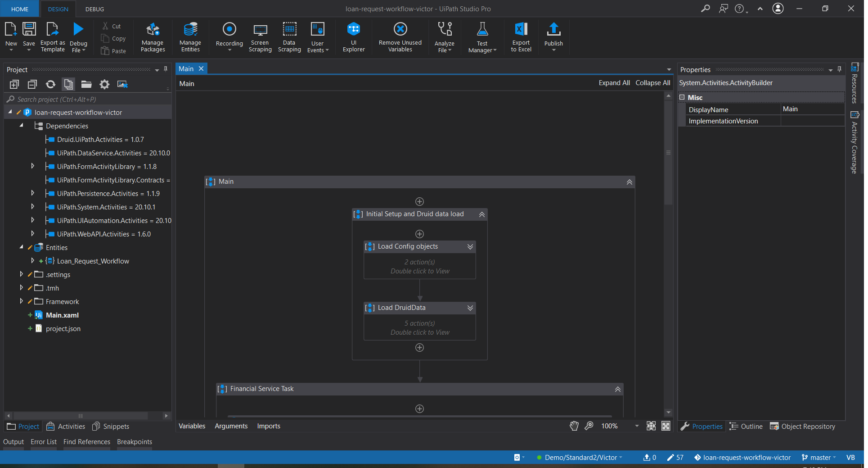This screenshot has width=868, height=468.
Task: Close the Main designer tab
Action: pyautogui.click(x=201, y=68)
